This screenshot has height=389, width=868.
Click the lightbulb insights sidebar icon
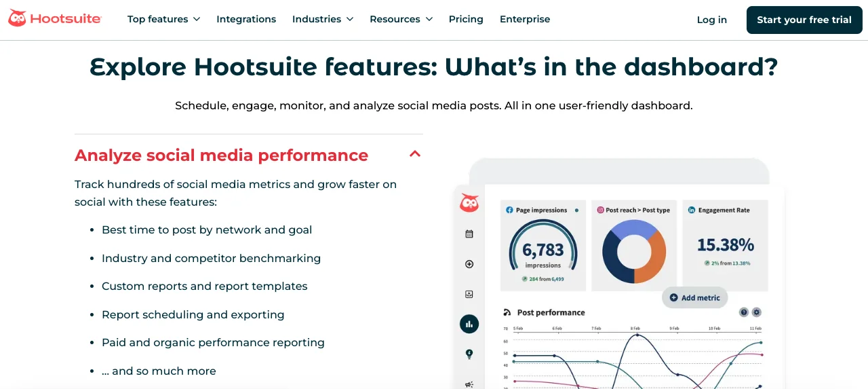pos(469,354)
